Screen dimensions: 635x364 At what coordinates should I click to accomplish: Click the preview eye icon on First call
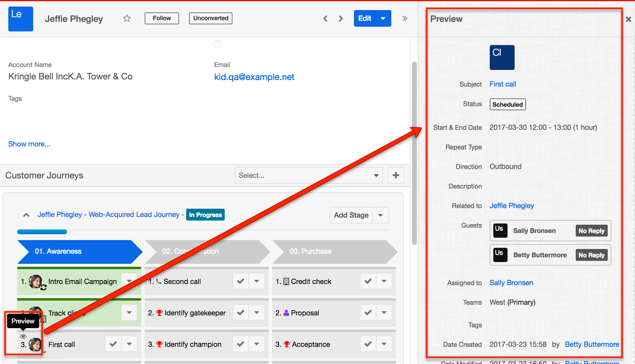click(23, 336)
